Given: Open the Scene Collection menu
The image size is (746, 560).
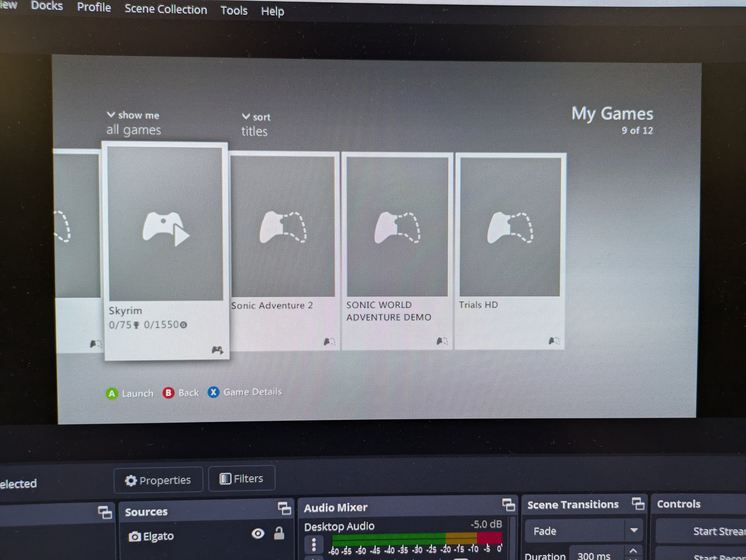Looking at the screenshot, I should pos(166,9).
